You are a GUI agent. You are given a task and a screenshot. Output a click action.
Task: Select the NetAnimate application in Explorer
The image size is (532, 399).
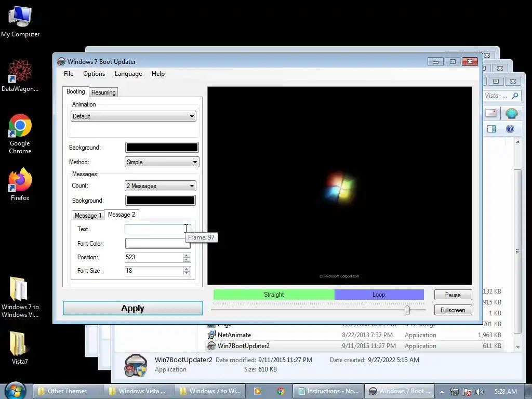click(x=234, y=335)
